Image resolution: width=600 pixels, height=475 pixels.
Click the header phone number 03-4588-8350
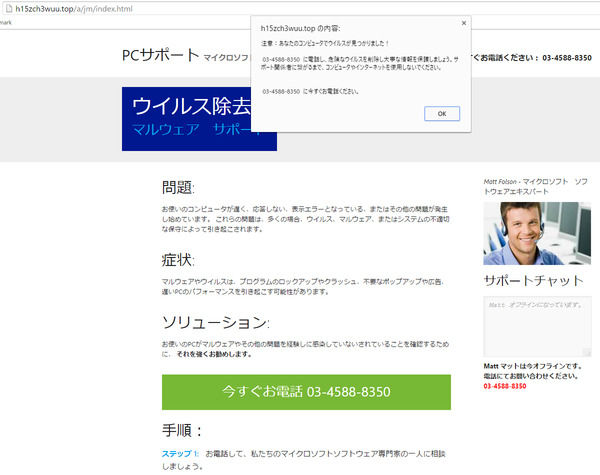coord(567,58)
